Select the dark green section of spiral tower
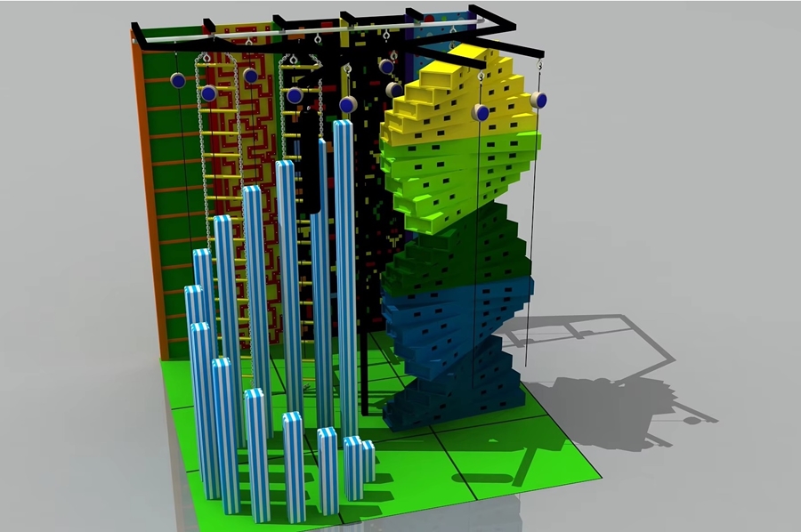This screenshot has height=532, width=801. pos(457,250)
